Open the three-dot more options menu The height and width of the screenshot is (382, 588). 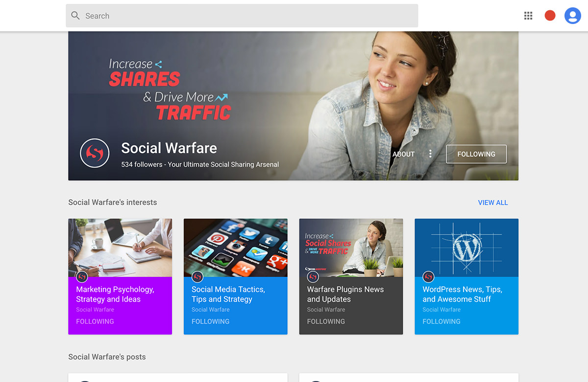point(430,154)
